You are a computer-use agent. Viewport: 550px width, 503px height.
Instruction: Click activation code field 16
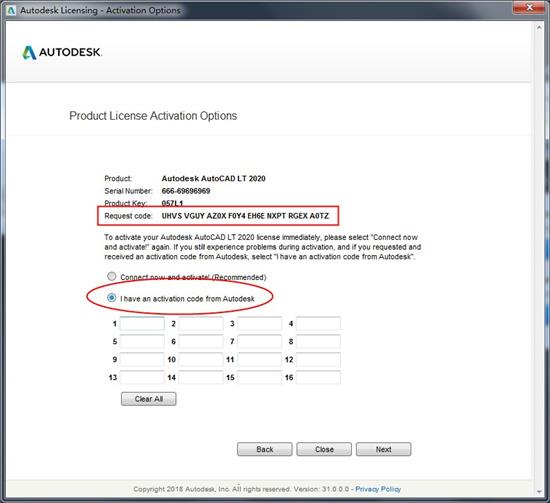pyautogui.click(x=318, y=377)
